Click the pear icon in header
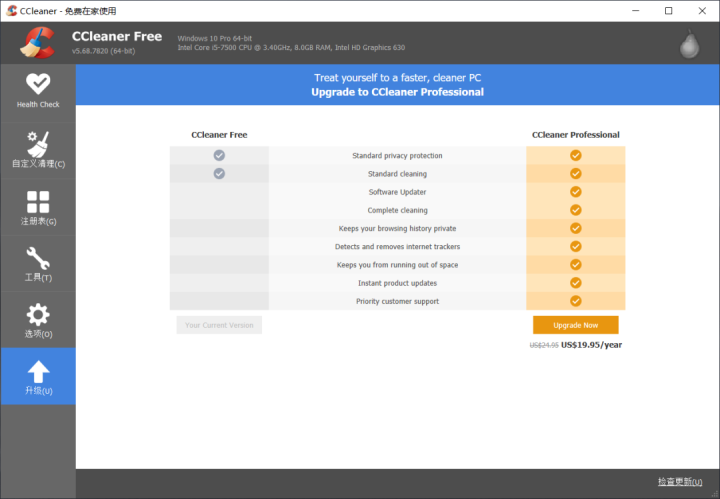The height and width of the screenshot is (499, 720). [x=689, y=44]
